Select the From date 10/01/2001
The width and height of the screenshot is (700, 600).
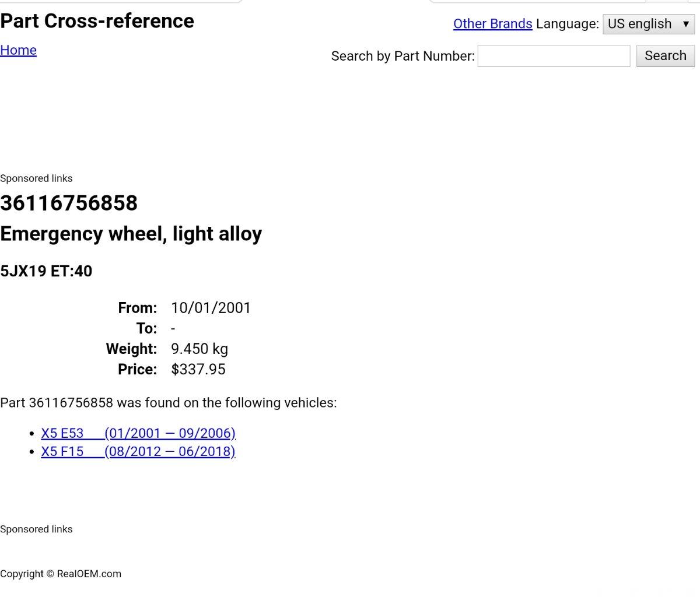[x=211, y=308]
